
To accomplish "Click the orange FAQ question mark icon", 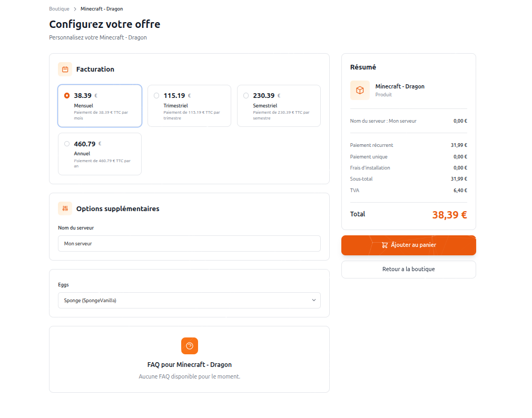I will tap(190, 346).
